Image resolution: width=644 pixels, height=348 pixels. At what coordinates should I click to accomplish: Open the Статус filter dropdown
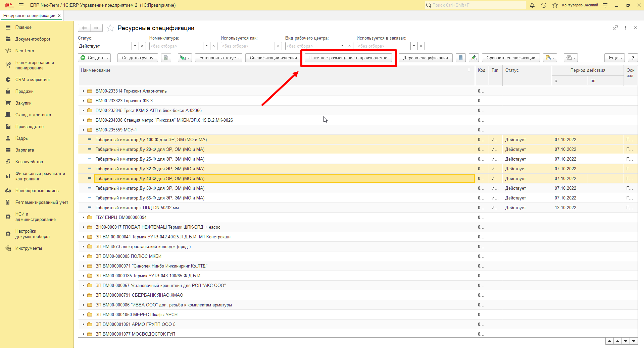point(135,46)
